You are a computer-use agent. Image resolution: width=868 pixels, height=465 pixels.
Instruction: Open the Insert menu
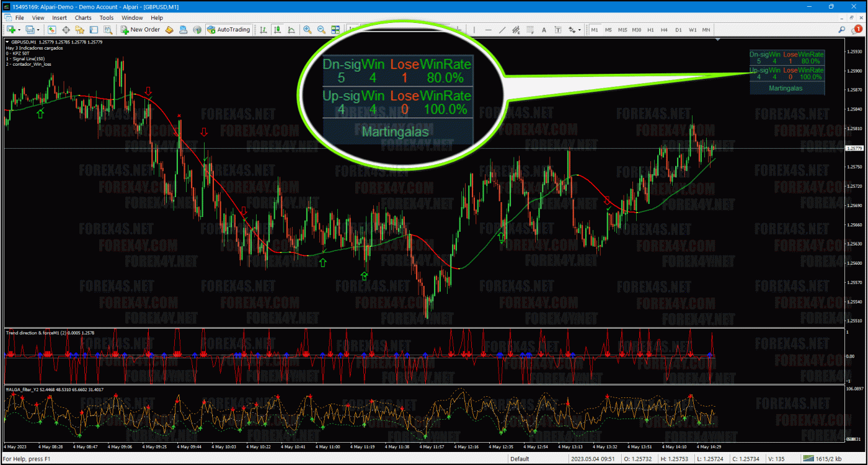coord(60,18)
